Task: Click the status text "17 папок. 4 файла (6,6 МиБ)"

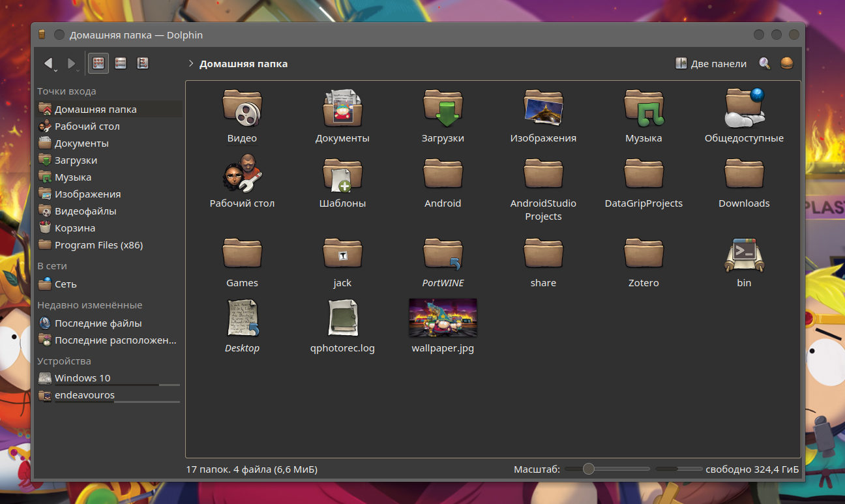Action: [x=252, y=469]
